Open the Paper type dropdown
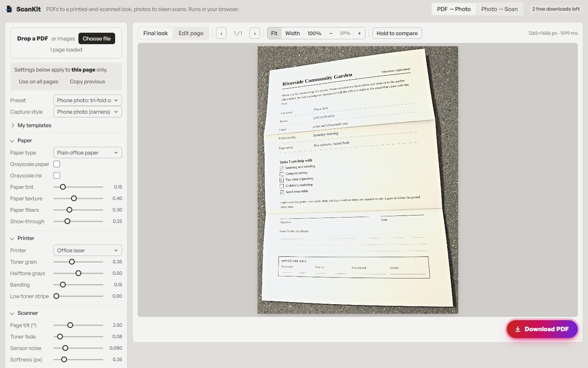Screen dimensions: 588x368 tap(88, 153)
